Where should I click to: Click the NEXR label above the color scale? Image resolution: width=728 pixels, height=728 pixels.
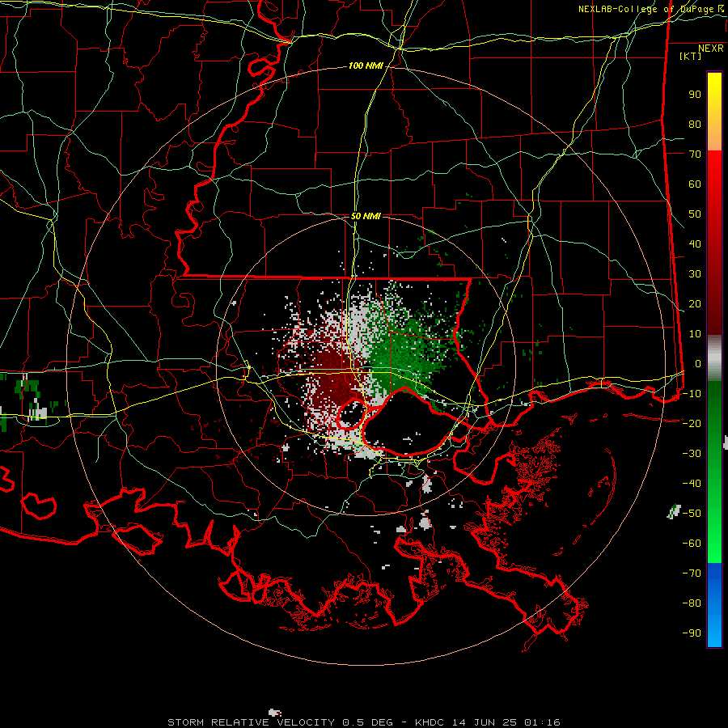710,49
